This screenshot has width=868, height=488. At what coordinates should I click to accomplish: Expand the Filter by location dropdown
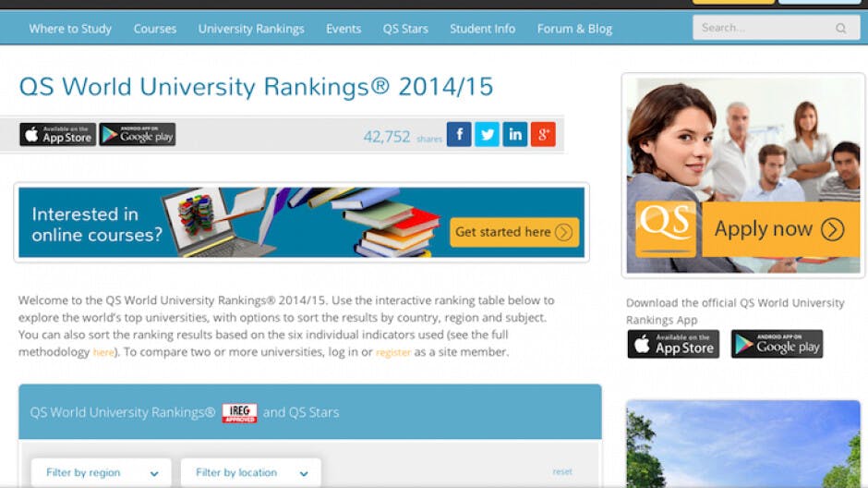pos(251,473)
